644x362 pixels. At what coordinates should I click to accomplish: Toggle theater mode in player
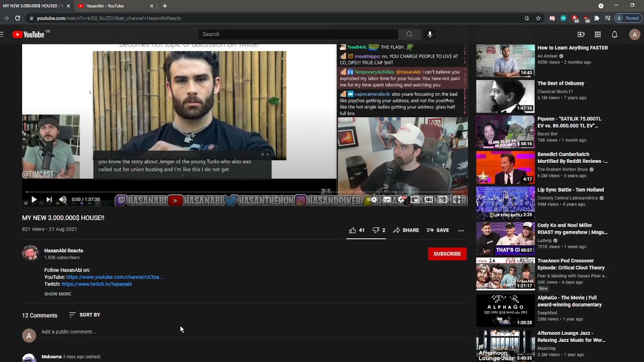pyautogui.click(x=429, y=200)
